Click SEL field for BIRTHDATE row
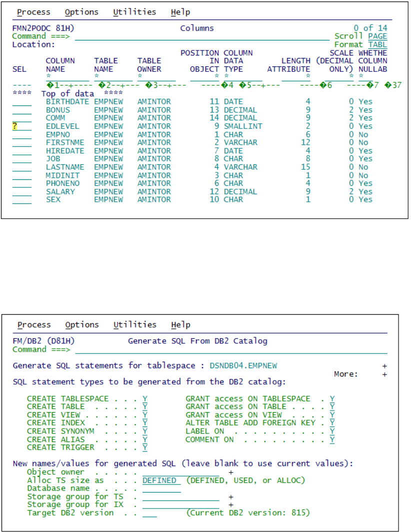Image resolution: width=411 pixels, height=532 pixels. tap(21, 102)
